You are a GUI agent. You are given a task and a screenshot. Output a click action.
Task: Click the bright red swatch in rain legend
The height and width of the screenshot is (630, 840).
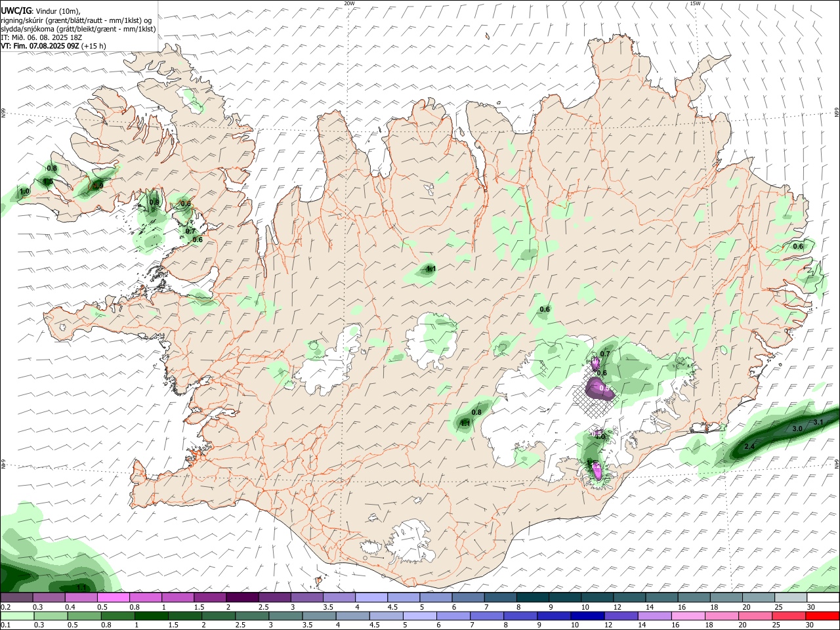click(823, 616)
